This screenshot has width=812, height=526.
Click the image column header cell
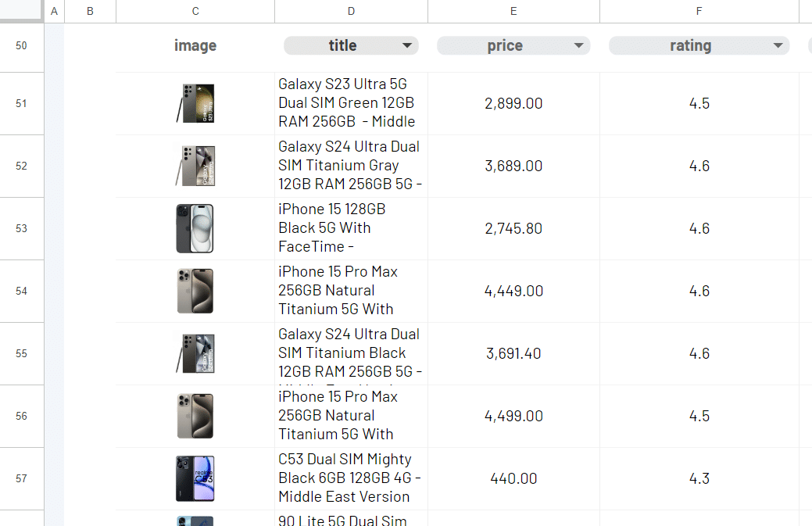[x=195, y=46]
